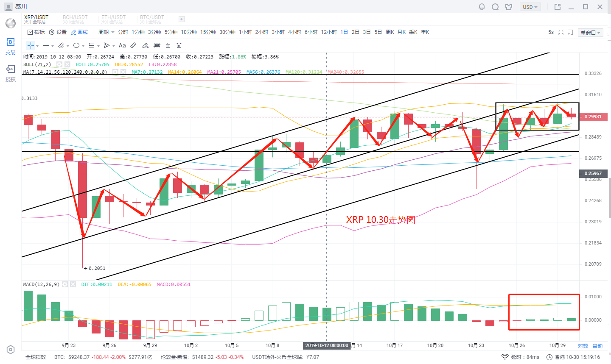Select the ruler measure tool
The width and height of the screenshot is (611, 364).
pos(133,45)
